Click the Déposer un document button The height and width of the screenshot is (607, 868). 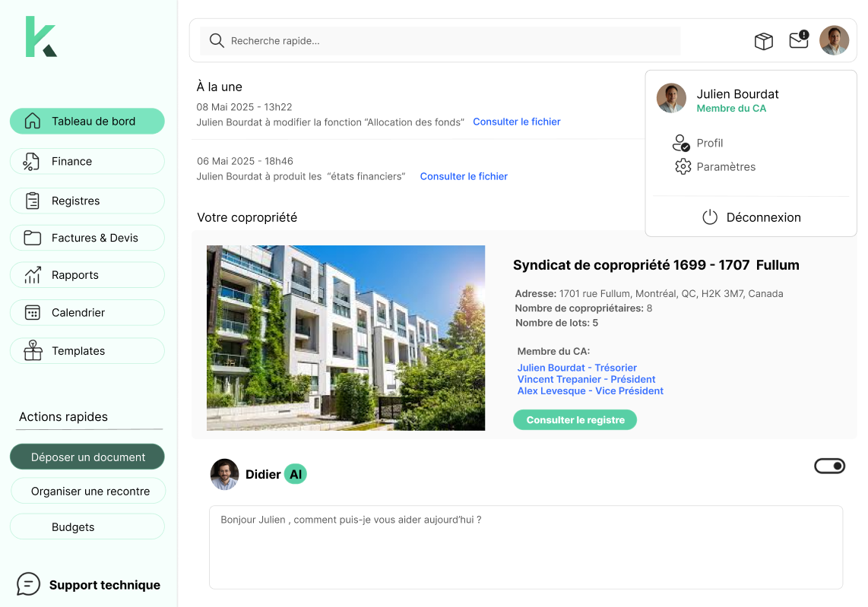[x=87, y=457]
